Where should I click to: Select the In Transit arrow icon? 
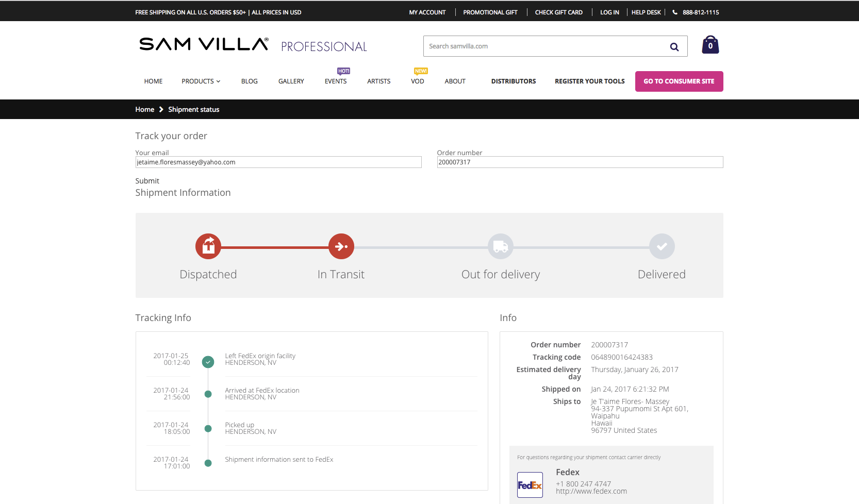point(341,246)
